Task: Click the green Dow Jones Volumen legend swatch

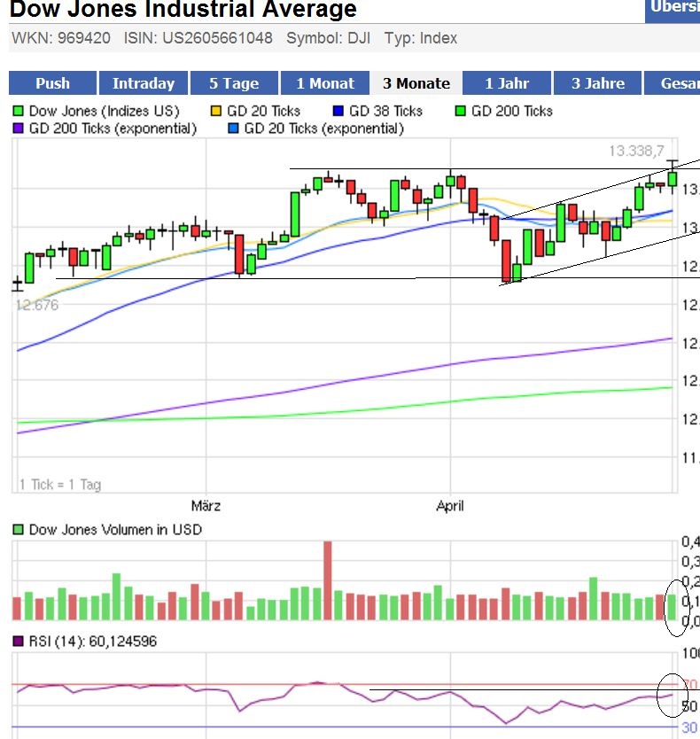Action: 19,530
